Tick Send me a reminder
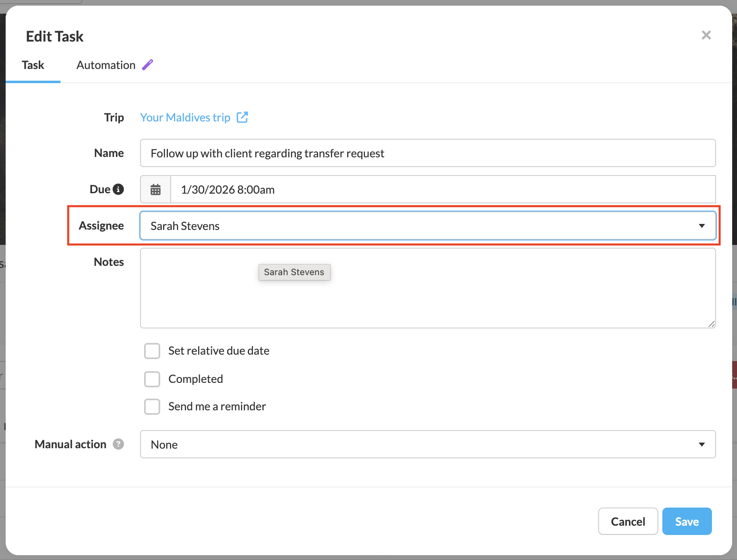This screenshot has width=737, height=560. coord(152,407)
